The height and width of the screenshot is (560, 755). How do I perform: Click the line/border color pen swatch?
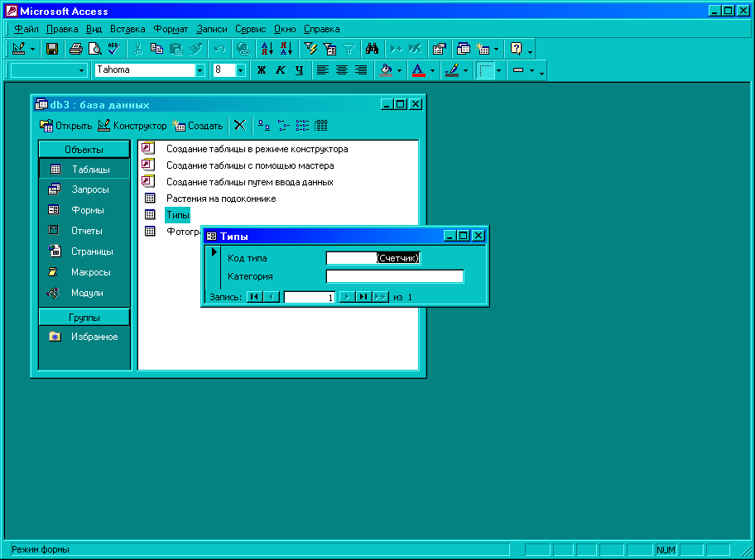[452, 70]
